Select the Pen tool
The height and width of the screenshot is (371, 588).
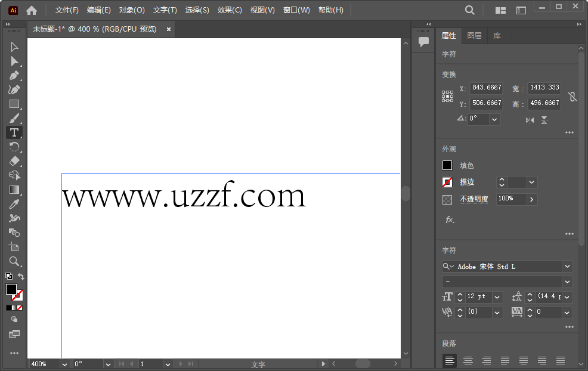click(x=14, y=75)
